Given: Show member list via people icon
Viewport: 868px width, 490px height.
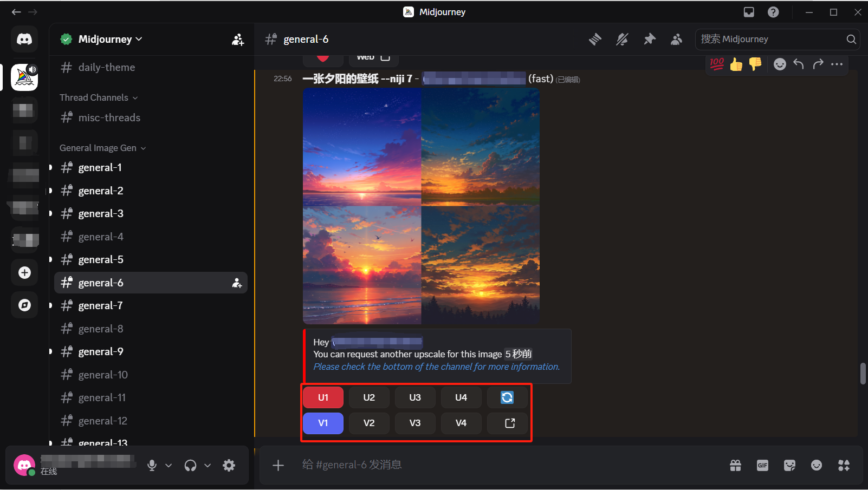Looking at the screenshot, I should (676, 39).
